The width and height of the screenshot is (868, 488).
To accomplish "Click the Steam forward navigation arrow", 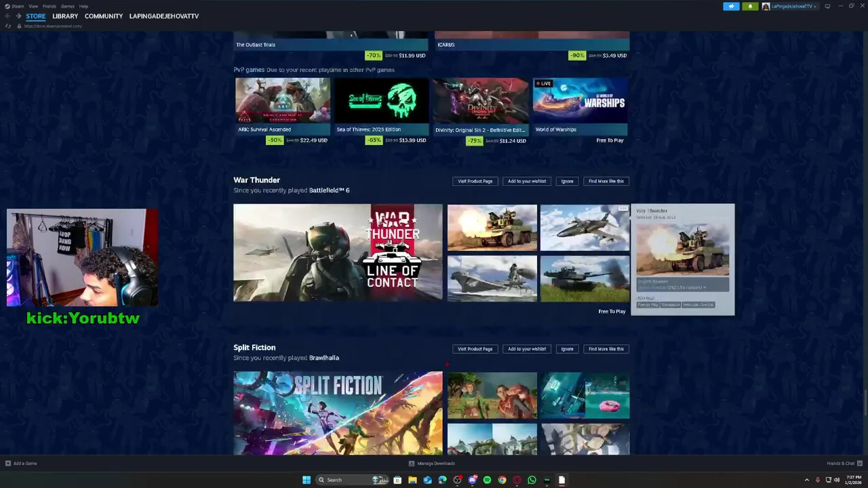I will tap(18, 16).
